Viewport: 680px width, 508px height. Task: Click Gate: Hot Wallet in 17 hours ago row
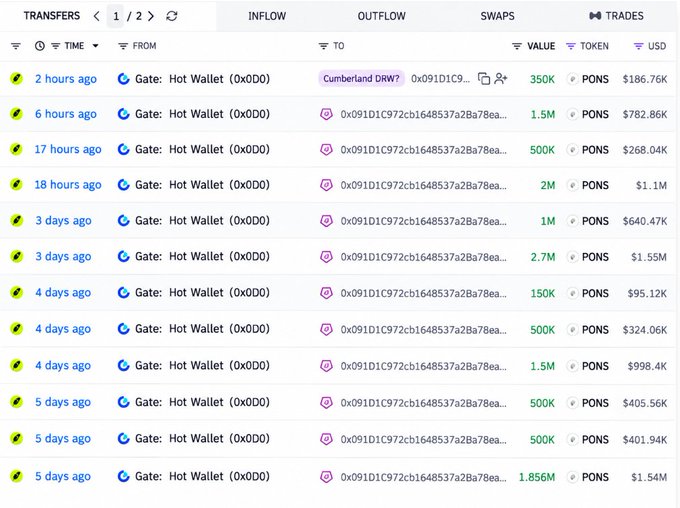[x=202, y=149]
